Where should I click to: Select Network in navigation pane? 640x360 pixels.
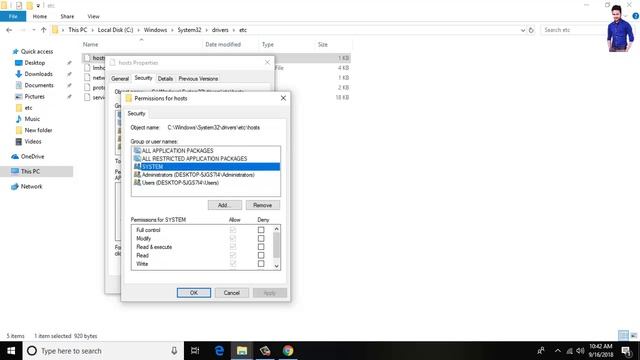[x=31, y=186]
